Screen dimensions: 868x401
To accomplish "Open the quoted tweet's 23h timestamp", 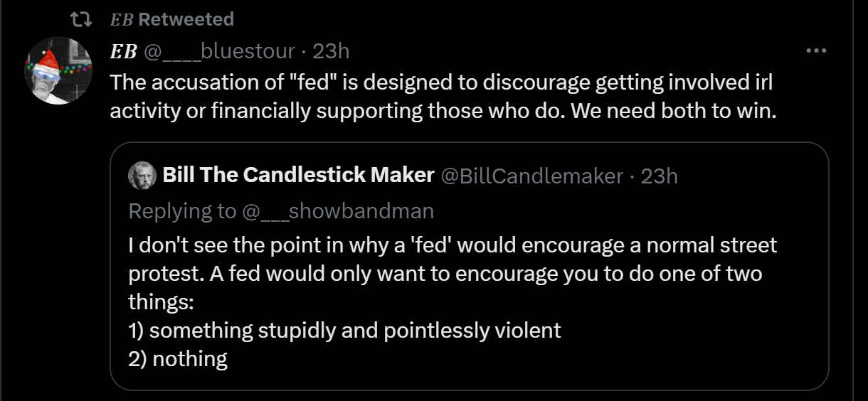I will point(660,176).
